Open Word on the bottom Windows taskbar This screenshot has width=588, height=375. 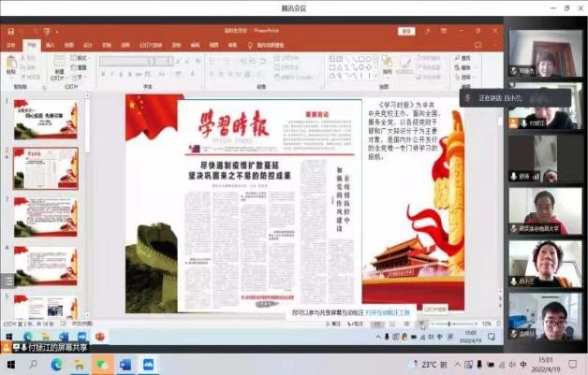(x=125, y=364)
